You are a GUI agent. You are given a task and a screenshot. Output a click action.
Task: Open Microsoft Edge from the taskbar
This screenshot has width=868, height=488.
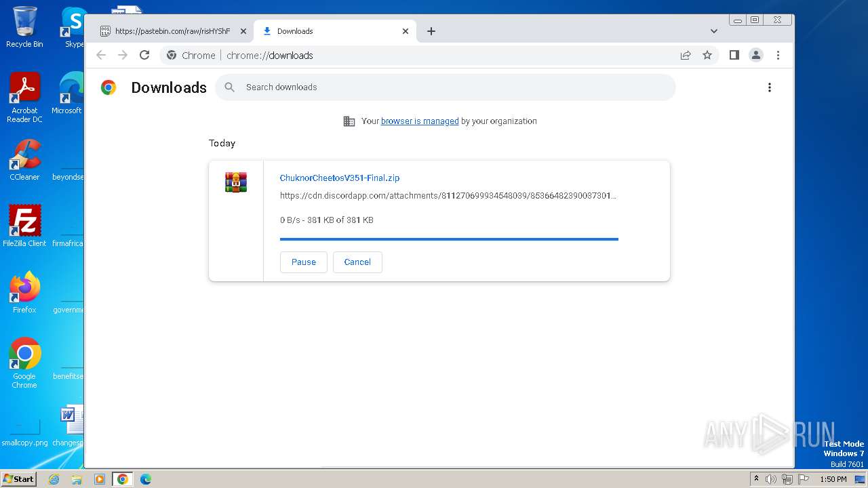(x=146, y=479)
